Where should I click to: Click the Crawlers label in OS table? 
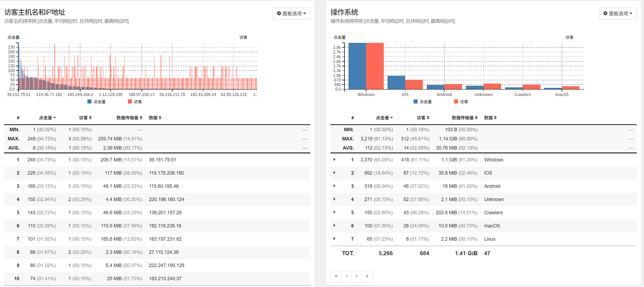(493, 213)
